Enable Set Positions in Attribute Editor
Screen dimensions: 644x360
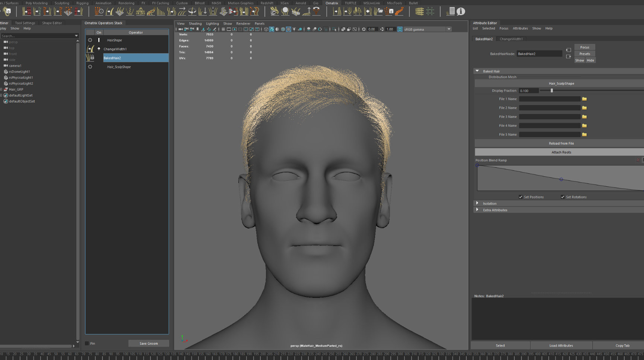point(520,197)
